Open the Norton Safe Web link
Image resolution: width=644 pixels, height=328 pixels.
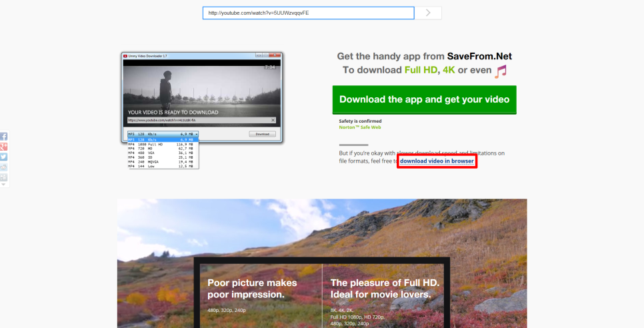click(x=360, y=127)
